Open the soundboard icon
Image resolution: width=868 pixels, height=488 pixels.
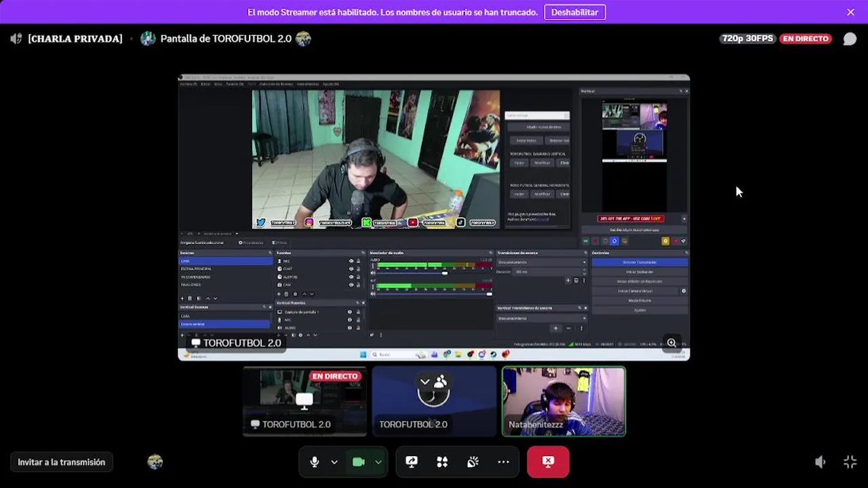pyautogui.click(x=473, y=462)
